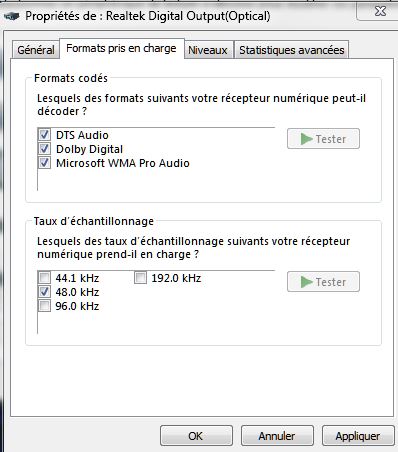Disable Microsoft WMA Pro Audio format
This screenshot has width=398, height=452.
pyautogui.click(x=44, y=163)
